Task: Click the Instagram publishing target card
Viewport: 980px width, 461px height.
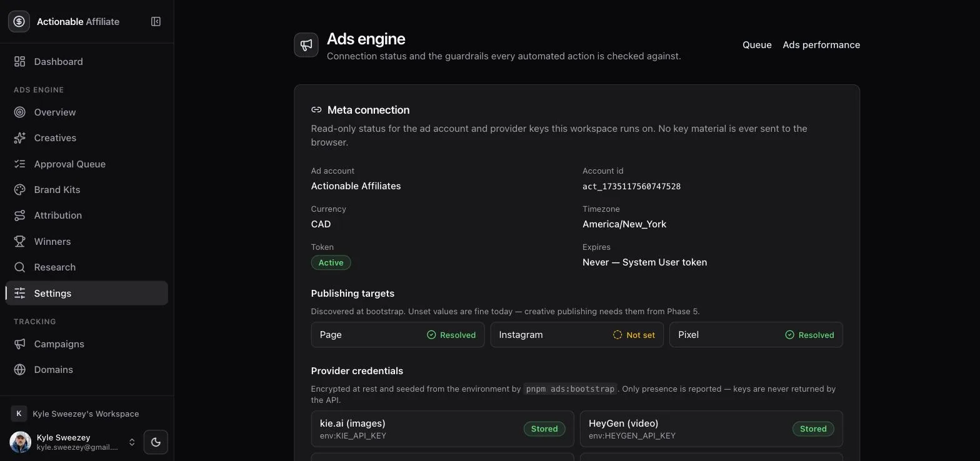Action: 577,335
